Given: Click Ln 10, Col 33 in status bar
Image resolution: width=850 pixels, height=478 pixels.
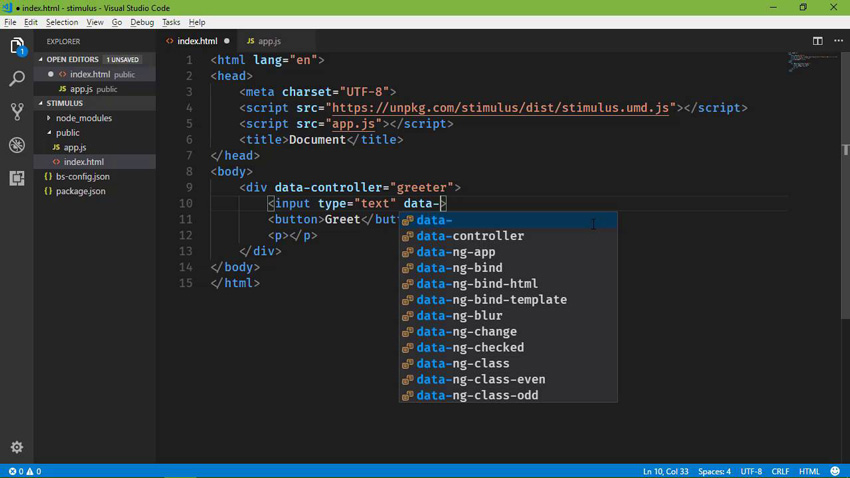Looking at the screenshot, I should (x=665, y=471).
